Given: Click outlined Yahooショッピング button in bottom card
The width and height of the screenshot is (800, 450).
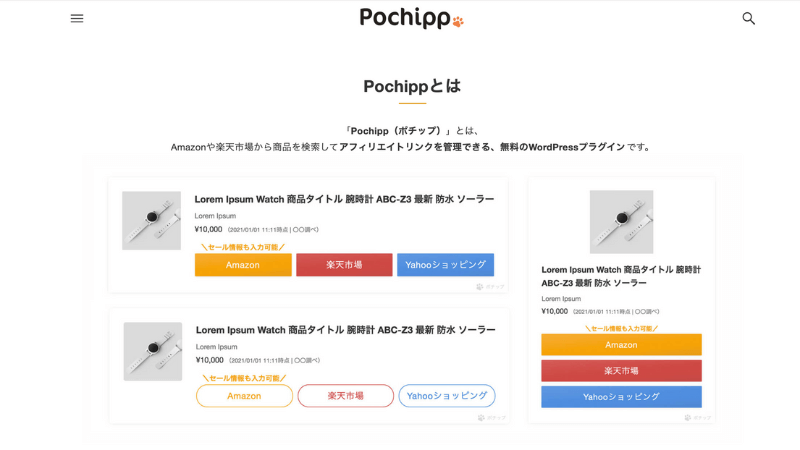Looking at the screenshot, I should tap(447, 396).
